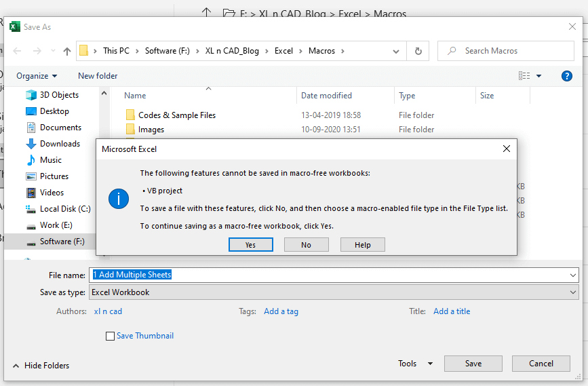Open the Organize menu

tap(37, 76)
